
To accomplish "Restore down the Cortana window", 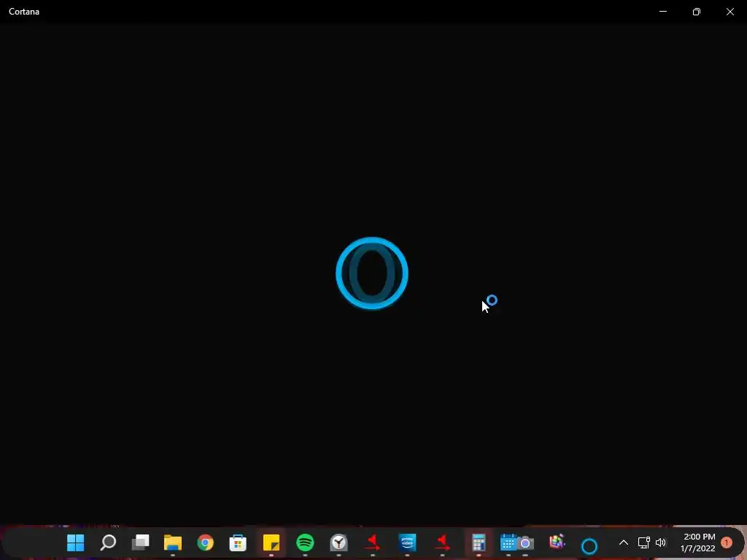I will (x=697, y=12).
